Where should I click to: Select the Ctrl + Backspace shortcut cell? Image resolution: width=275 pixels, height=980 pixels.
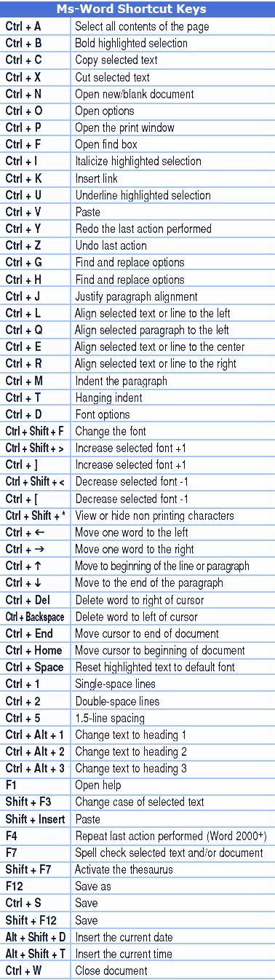coord(36,617)
